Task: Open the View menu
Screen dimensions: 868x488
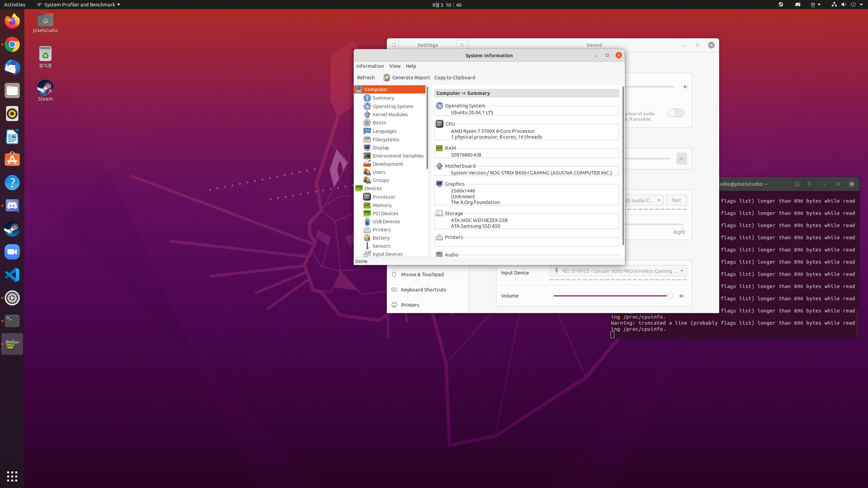Action: coord(395,66)
